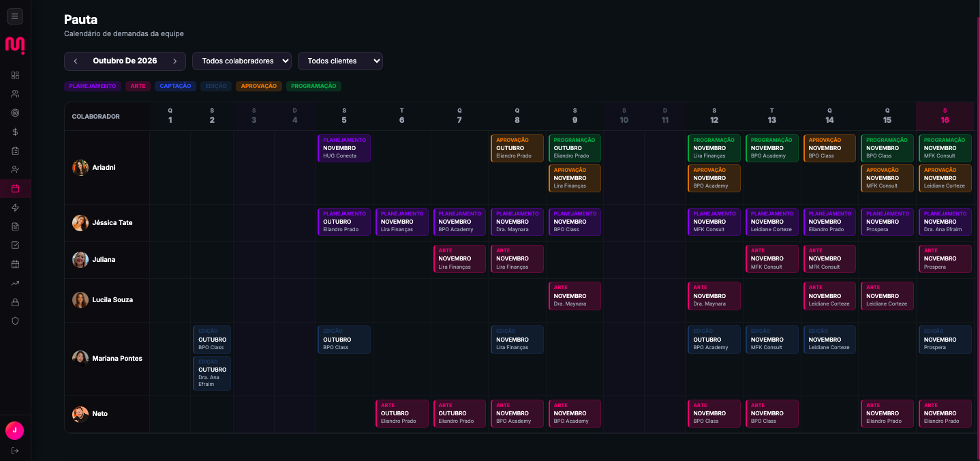
Task: Open the Todos clientes dropdown
Action: (340, 61)
